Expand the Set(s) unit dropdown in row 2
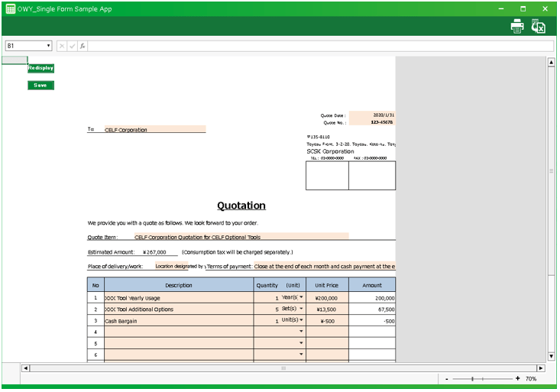560x392 pixels. click(301, 309)
